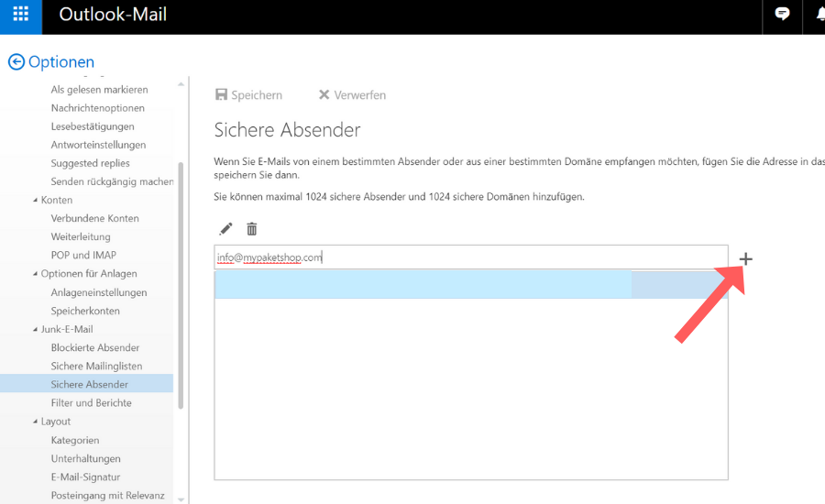Click the Speichern save button
This screenshot has height=504, width=825.
(248, 95)
